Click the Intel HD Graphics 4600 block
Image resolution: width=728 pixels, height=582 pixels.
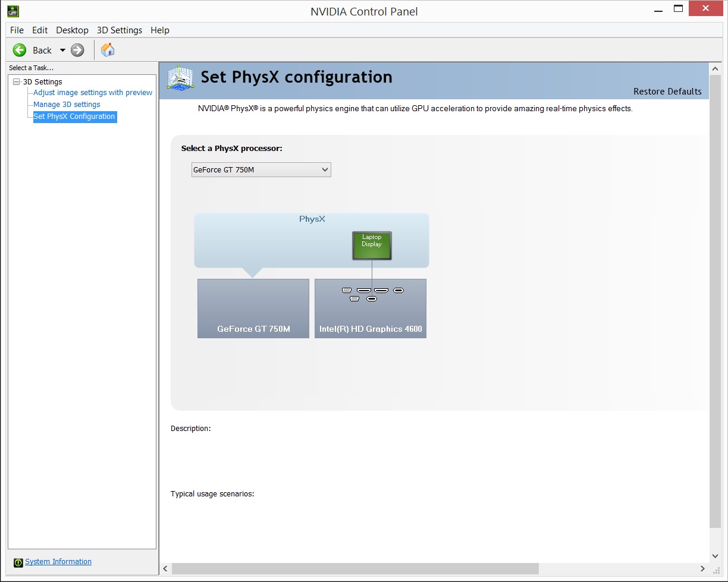[x=371, y=315]
